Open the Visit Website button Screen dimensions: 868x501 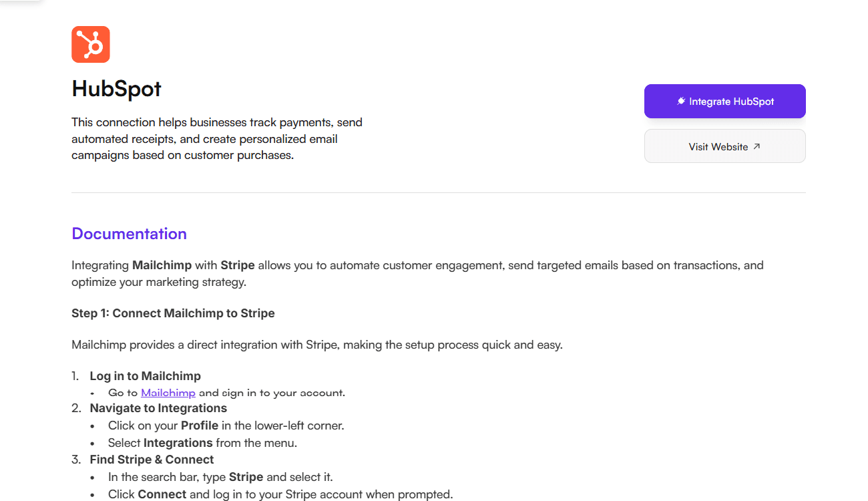724,146
